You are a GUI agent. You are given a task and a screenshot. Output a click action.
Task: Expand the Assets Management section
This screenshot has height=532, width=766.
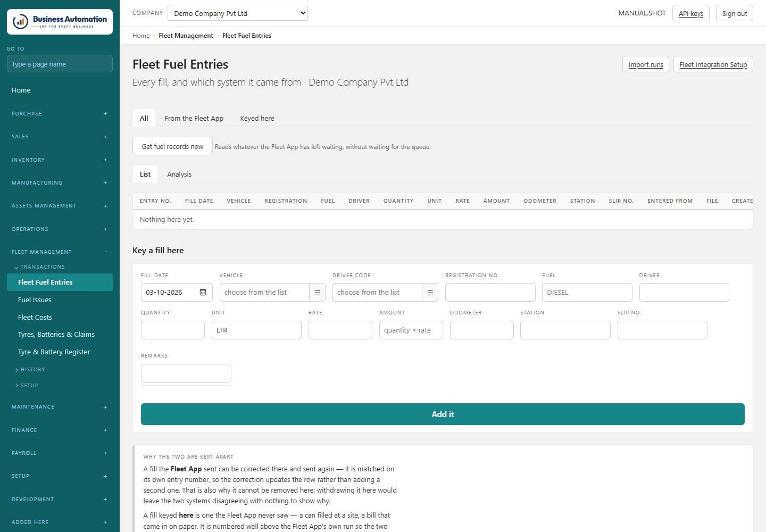coord(60,206)
